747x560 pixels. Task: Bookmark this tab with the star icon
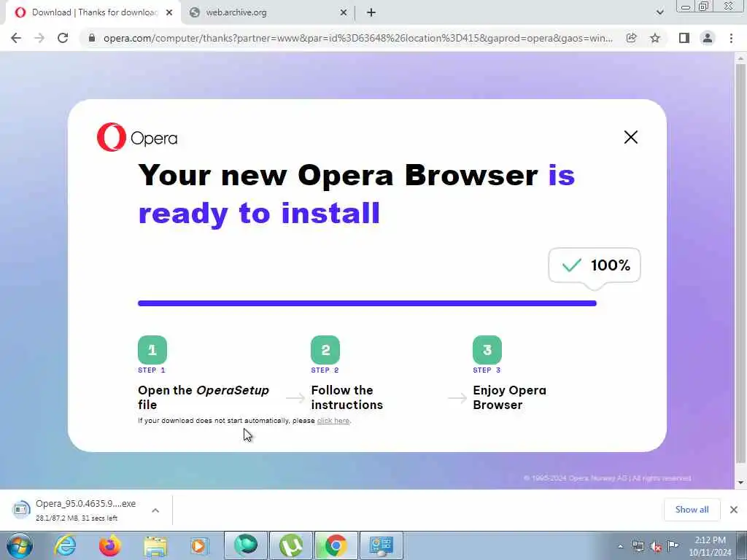click(655, 38)
